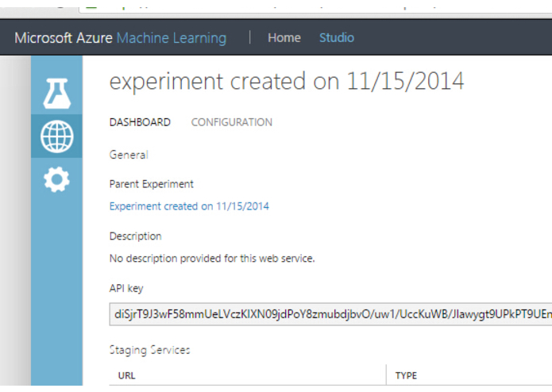The width and height of the screenshot is (552, 392).
Task: Click the 'General' section heading
Action: click(x=129, y=155)
